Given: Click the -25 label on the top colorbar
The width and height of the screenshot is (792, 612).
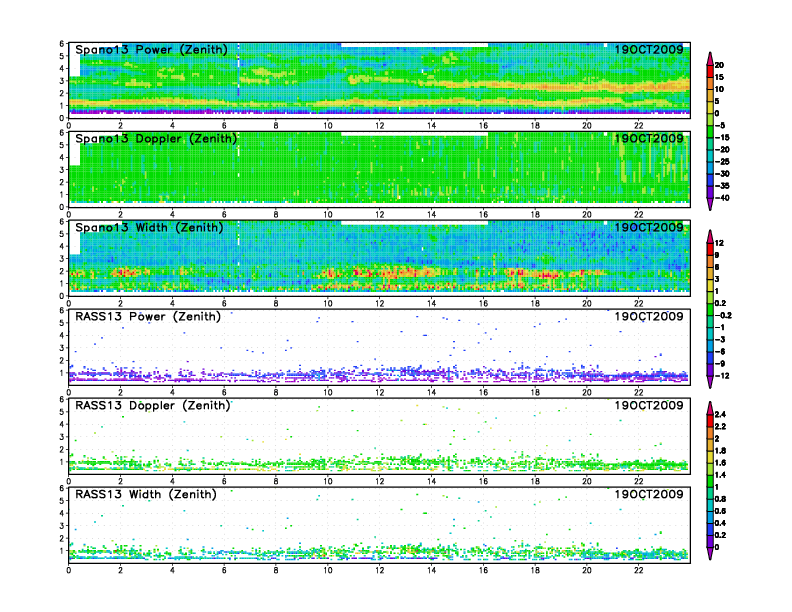Looking at the screenshot, I should coord(722,162).
